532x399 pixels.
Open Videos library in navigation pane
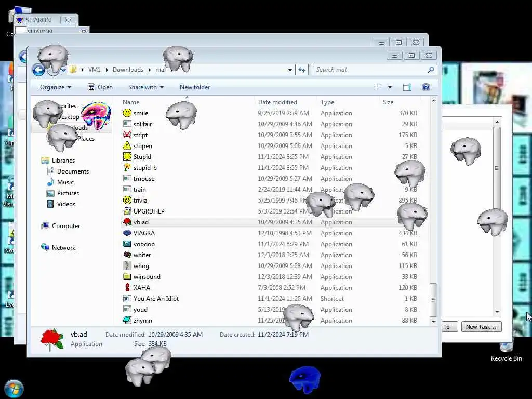tap(66, 204)
